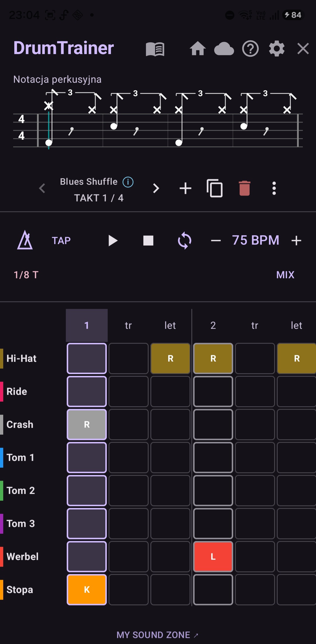316x644 pixels.
Task: Toggle Hi-Hat R on beat 2
Action: pyautogui.click(x=213, y=358)
